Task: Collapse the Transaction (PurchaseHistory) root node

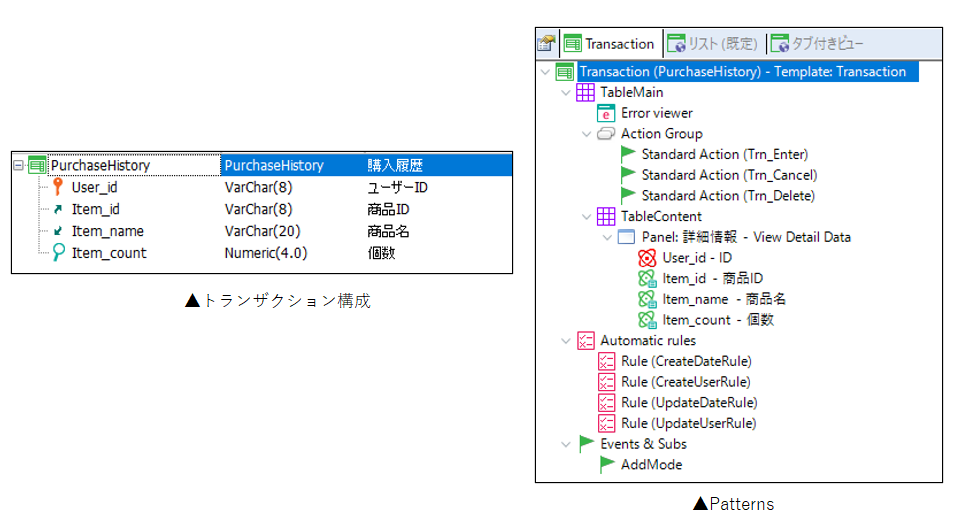Action: [545, 72]
